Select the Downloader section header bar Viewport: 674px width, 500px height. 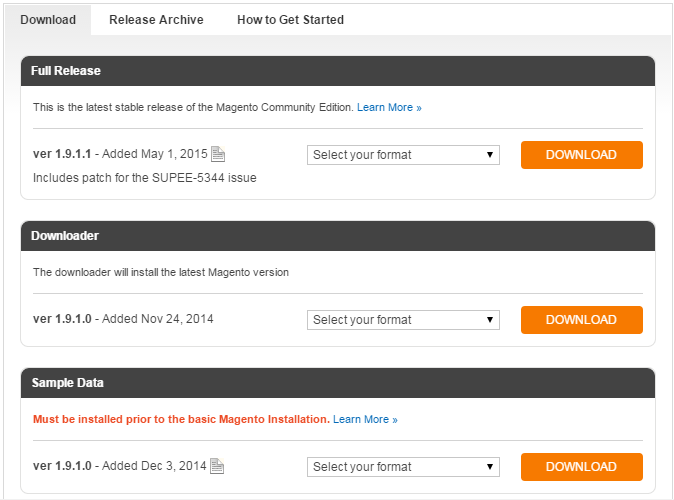(337, 236)
